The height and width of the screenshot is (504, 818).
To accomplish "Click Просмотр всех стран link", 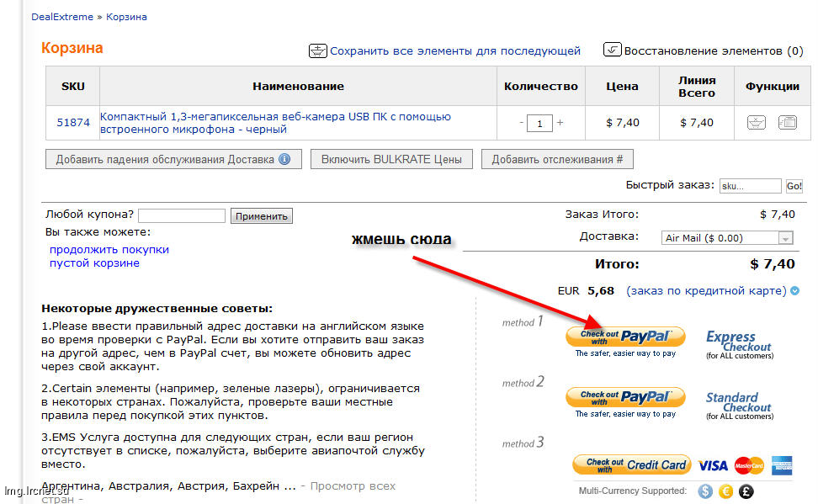I will [x=353, y=486].
